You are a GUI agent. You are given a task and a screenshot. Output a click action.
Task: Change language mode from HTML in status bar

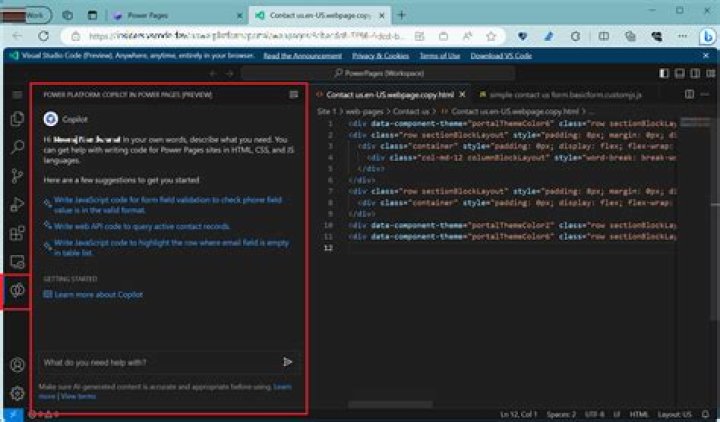(x=638, y=414)
